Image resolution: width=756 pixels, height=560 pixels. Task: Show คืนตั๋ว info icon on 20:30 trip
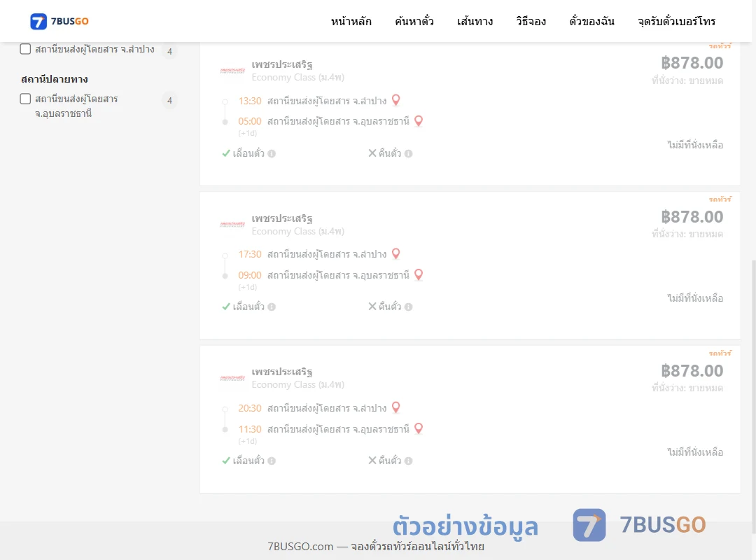click(408, 461)
